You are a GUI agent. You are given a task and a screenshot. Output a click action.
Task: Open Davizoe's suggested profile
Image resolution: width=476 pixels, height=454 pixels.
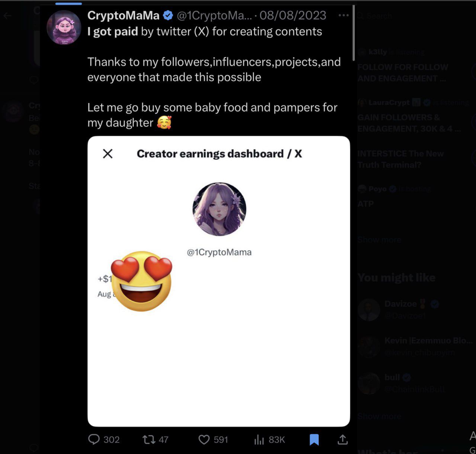[401, 304]
